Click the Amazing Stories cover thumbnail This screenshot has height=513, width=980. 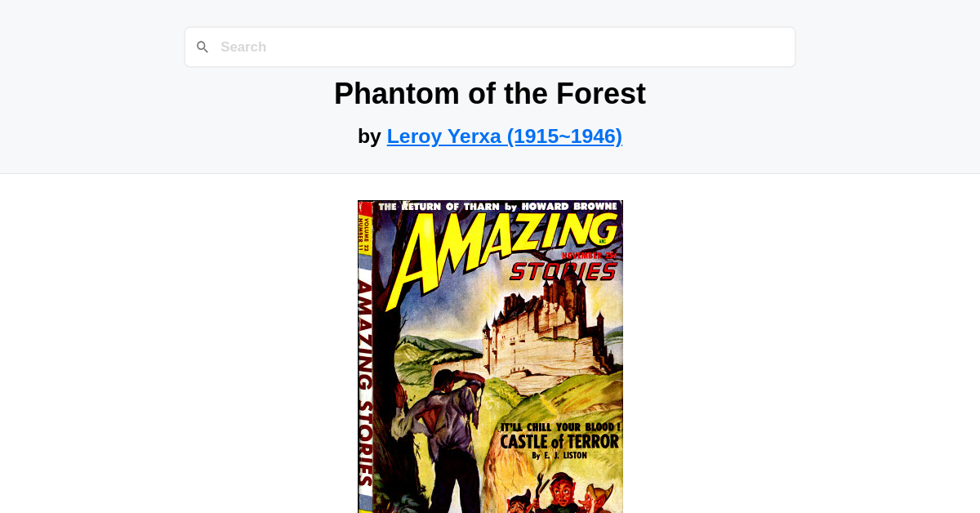tap(490, 357)
